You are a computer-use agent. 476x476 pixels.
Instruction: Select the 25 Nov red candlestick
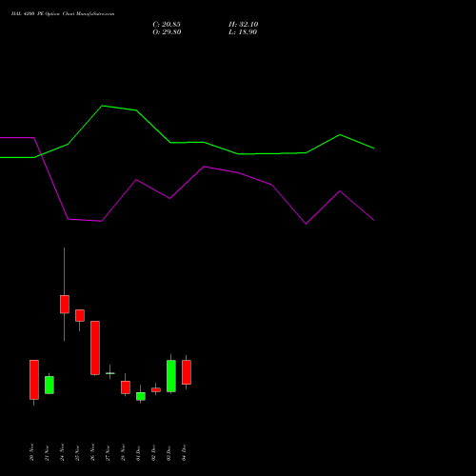click(80, 315)
